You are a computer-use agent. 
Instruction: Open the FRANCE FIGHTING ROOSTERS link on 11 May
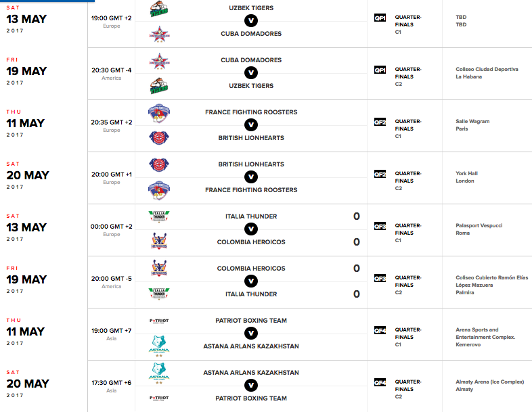[251, 112]
